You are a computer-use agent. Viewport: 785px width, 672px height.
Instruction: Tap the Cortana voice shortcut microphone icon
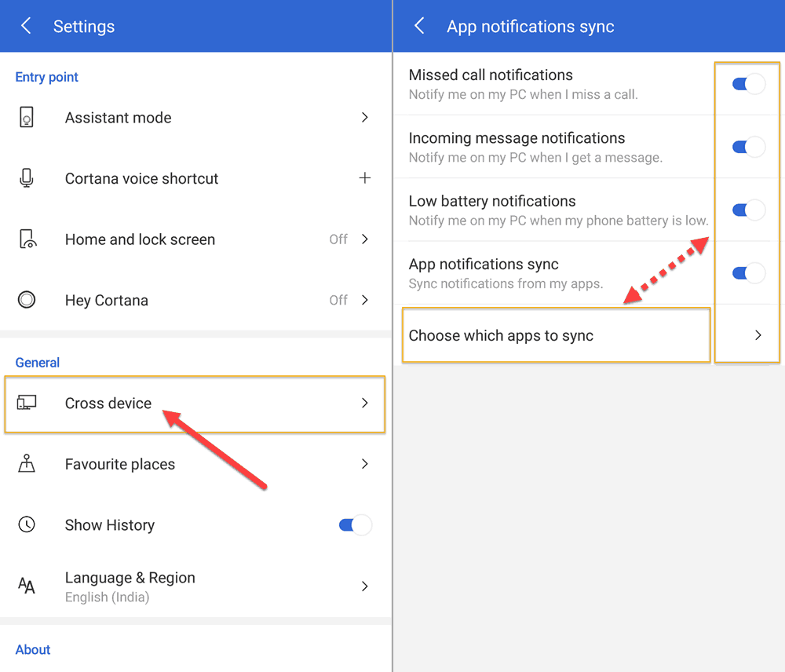pyautogui.click(x=27, y=178)
